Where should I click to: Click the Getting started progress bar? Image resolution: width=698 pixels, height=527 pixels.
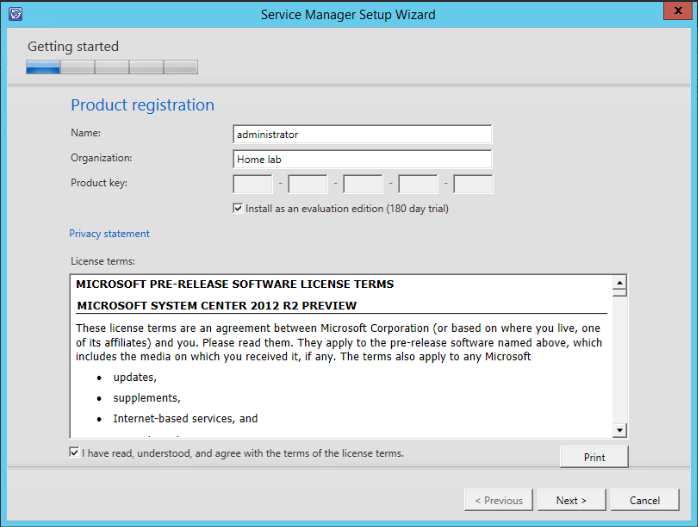112,68
